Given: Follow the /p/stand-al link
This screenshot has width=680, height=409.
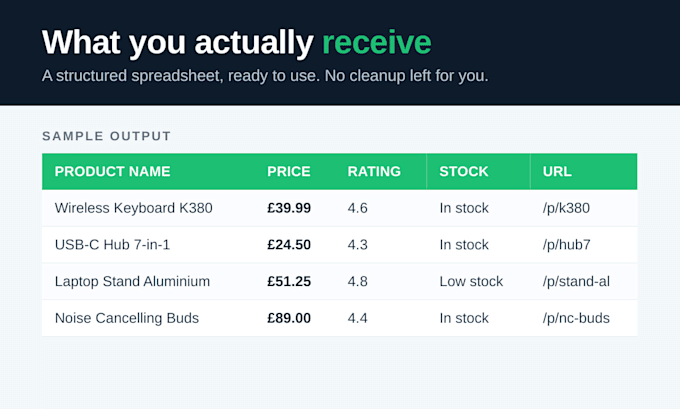Looking at the screenshot, I should tap(576, 281).
